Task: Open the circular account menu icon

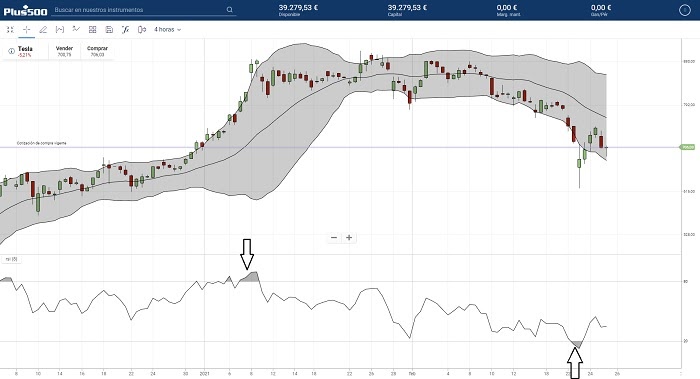Action: (685, 10)
